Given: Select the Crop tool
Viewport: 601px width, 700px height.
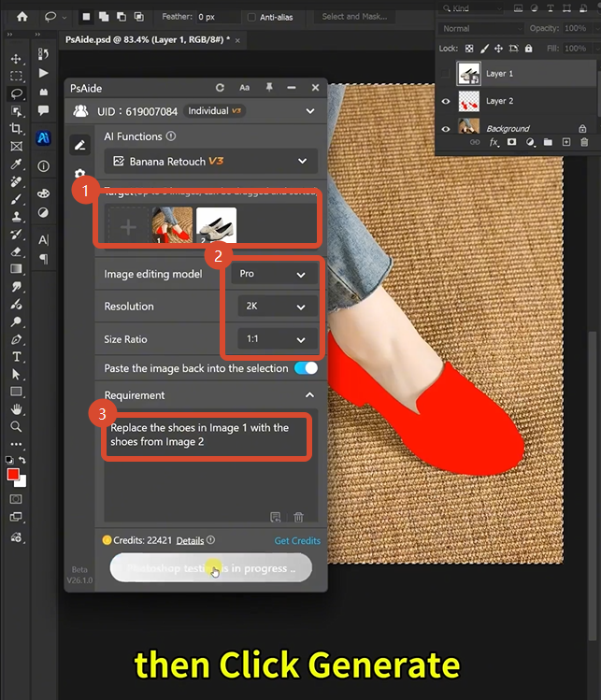Looking at the screenshot, I should tap(16, 129).
